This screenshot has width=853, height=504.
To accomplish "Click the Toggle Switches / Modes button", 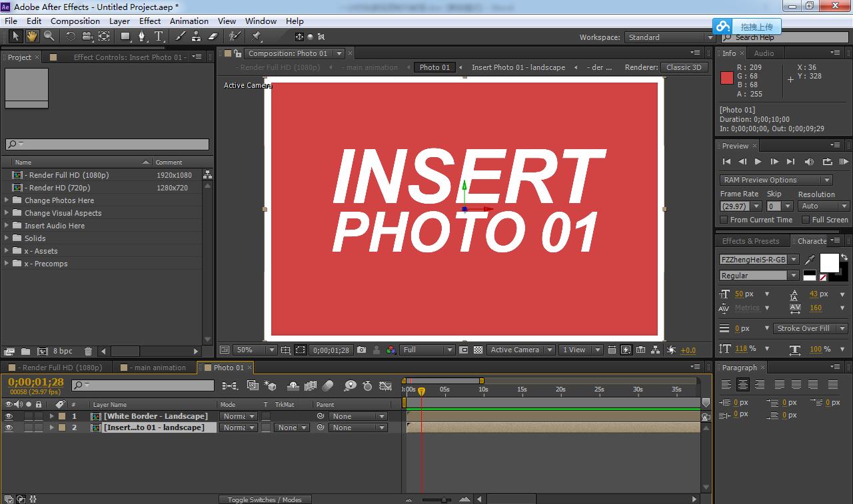I will pyautogui.click(x=265, y=499).
